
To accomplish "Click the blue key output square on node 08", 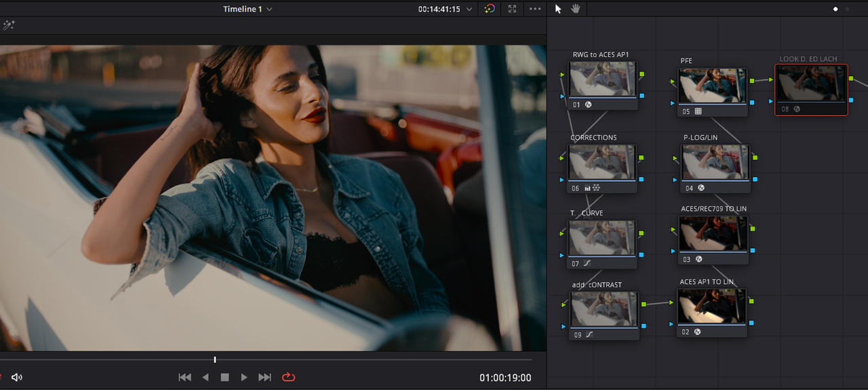I will (852, 100).
